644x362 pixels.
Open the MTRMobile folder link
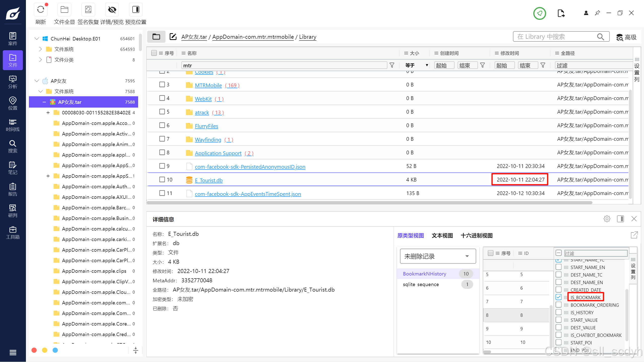click(x=208, y=85)
